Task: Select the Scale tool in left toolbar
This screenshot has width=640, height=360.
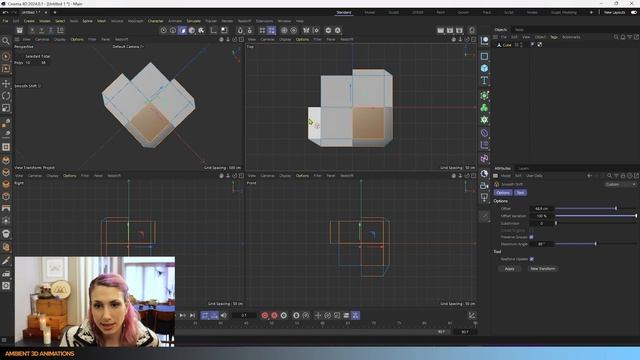Action: tap(6, 108)
